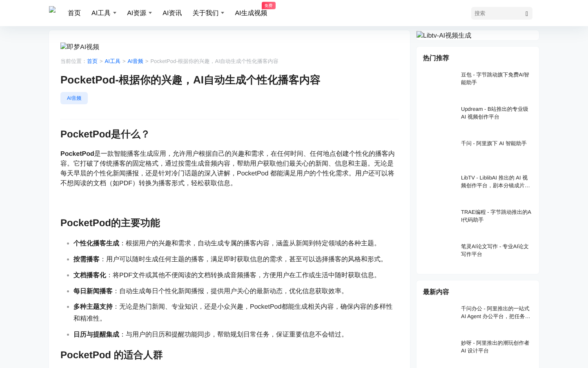This screenshot has width=588, height=368.
Task: Focus the 搜索 input field
Action: pos(497,13)
